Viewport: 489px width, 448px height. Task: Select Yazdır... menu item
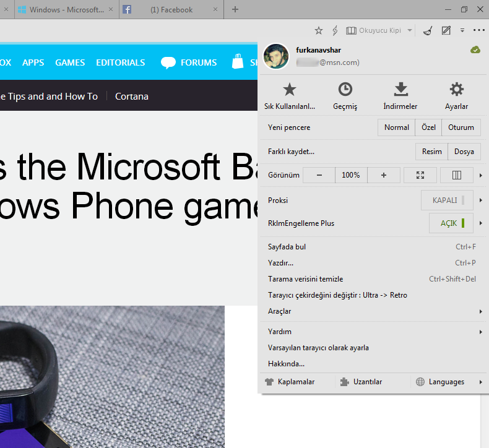point(372,263)
